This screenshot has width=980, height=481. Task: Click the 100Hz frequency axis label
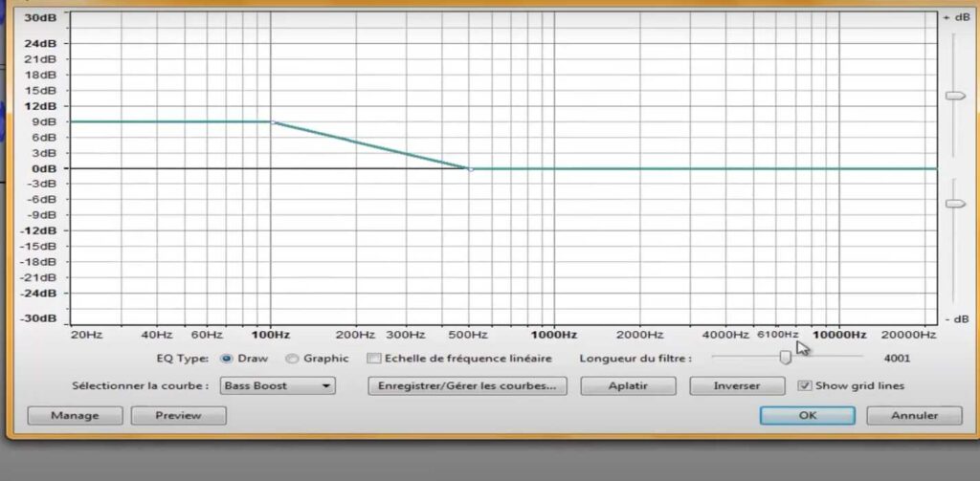click(270, 336)
